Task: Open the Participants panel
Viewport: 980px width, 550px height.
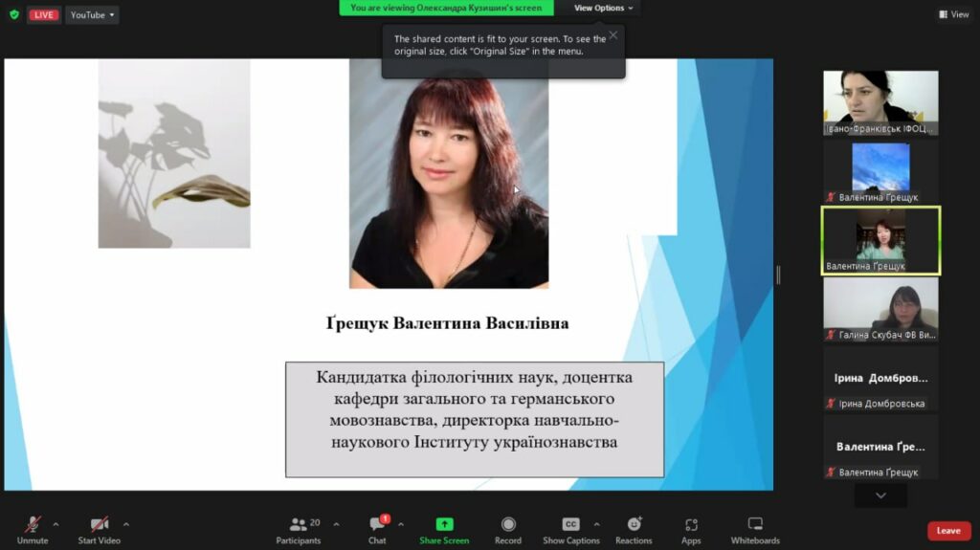Action: coord(299,529)
